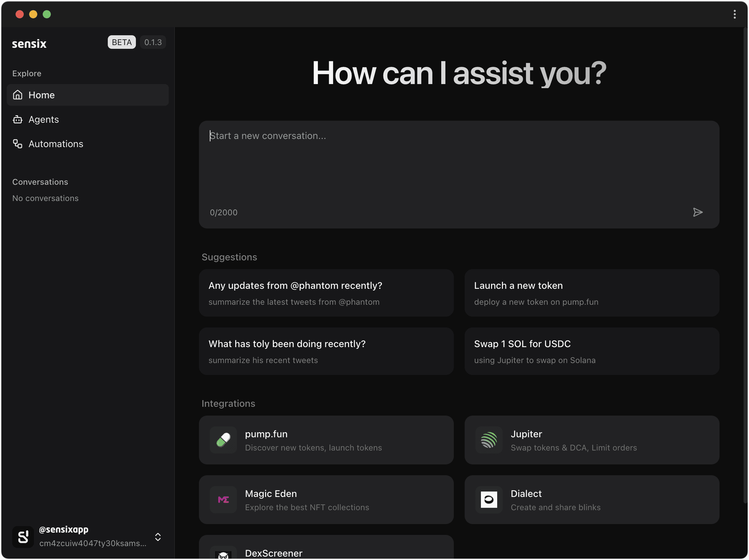Click the @sensixapp account name
This screenshot has width=749, height=560.
coord(64,529)
